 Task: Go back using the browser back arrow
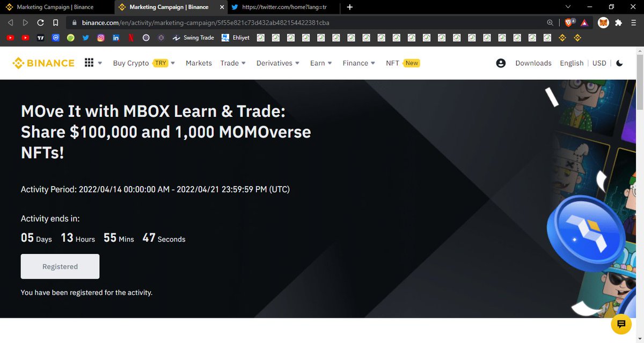11,23
